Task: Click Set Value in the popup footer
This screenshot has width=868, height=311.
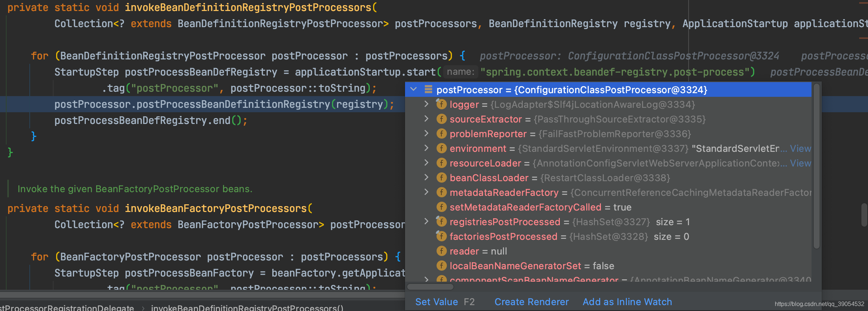Action: click(x=437, y=302)
